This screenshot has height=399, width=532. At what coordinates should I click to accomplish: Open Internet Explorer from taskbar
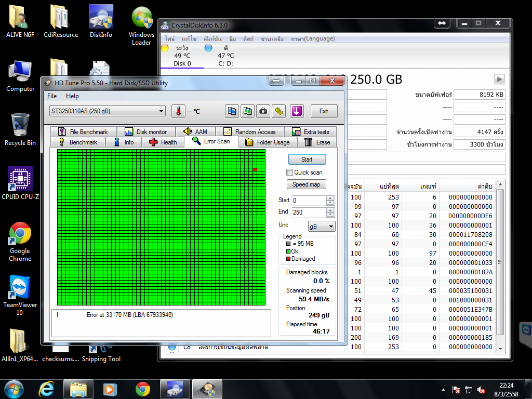point(46,389)
